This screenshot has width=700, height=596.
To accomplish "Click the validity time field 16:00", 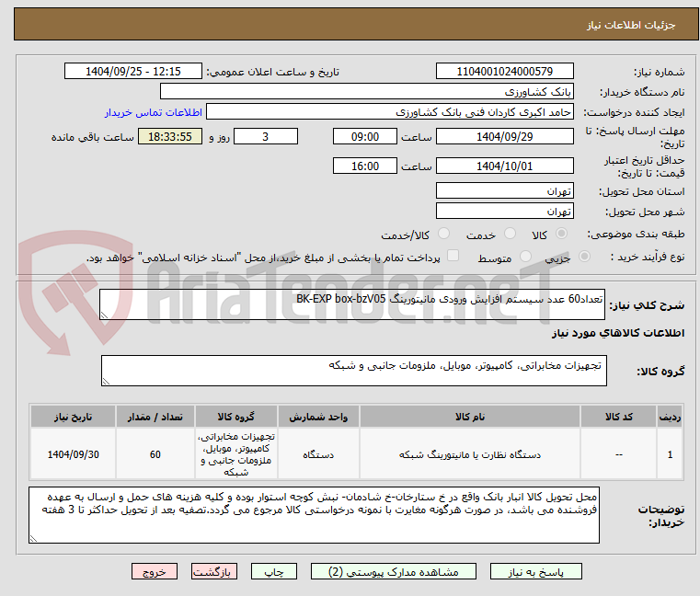I will [365, 166].
